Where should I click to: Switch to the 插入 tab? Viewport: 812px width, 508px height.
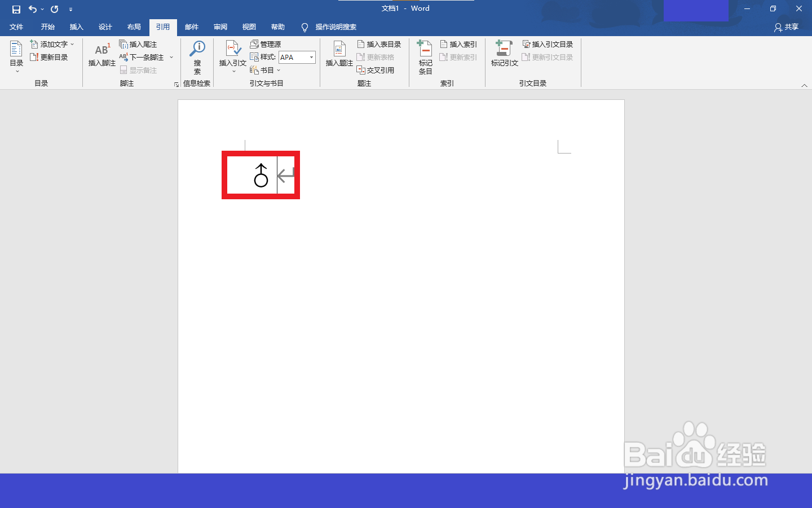pos(76,27)
